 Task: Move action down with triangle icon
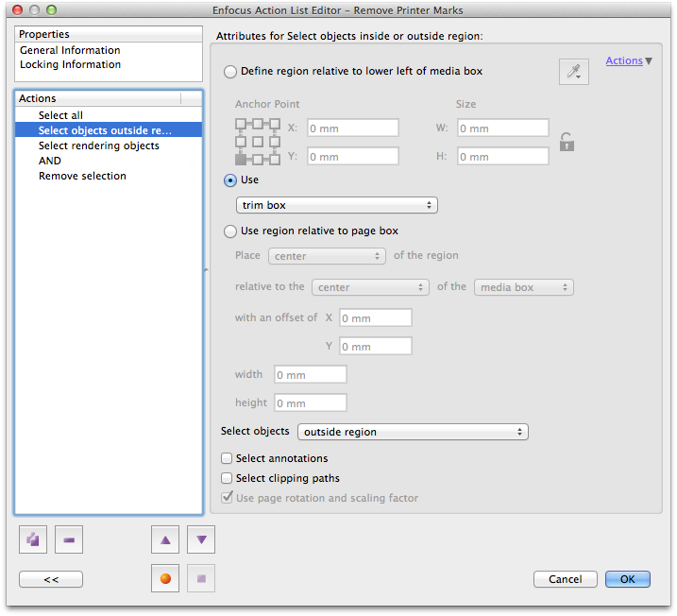pyautogui.click(x=201, y=539)
